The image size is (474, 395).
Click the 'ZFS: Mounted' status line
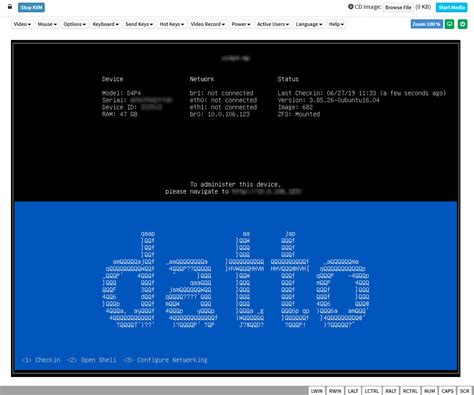(299, 114)
